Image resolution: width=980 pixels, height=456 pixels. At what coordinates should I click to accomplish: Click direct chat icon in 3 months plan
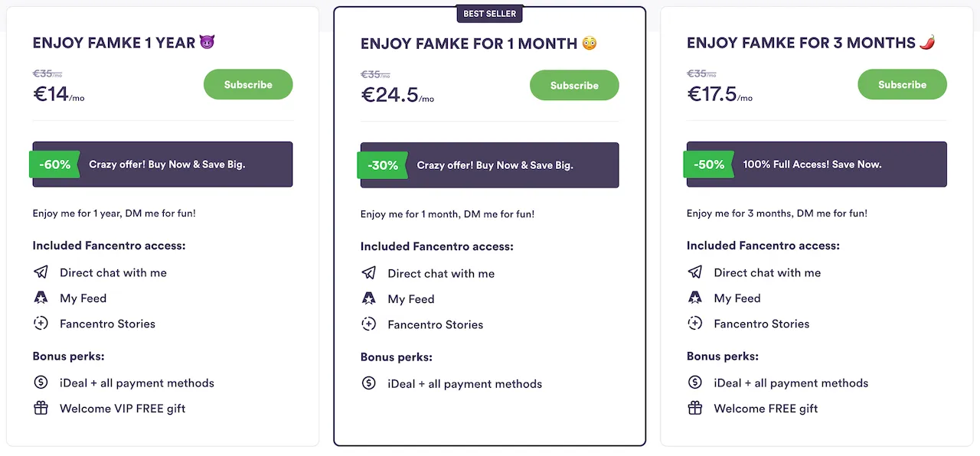[x=694, y=272]
